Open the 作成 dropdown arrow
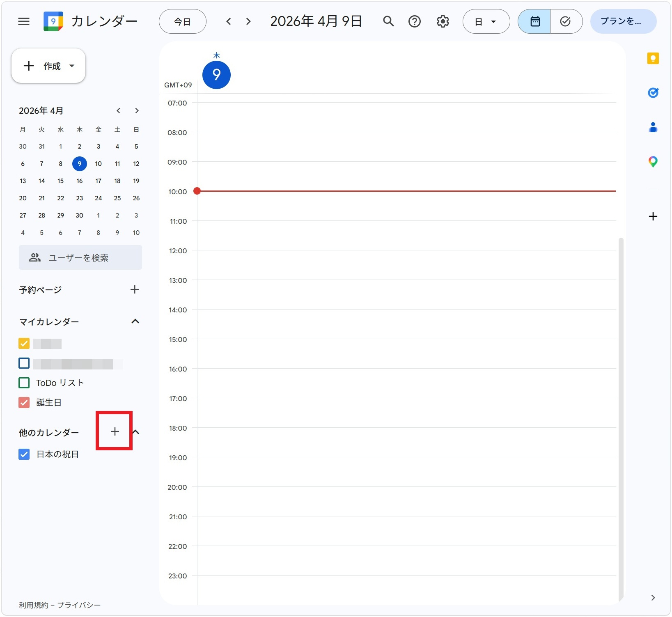672x617 pixels. [71, 66]
